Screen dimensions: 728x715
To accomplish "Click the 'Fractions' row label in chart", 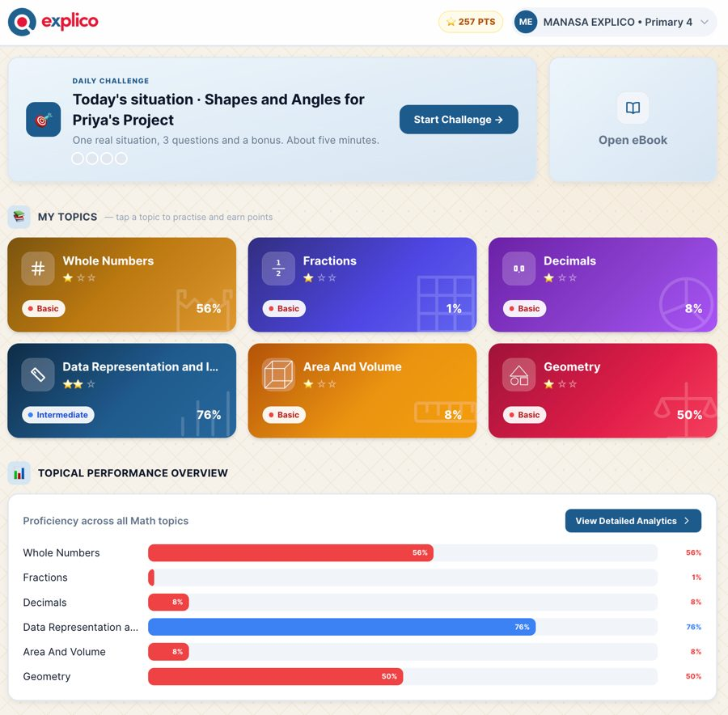I will click(45, 577).
